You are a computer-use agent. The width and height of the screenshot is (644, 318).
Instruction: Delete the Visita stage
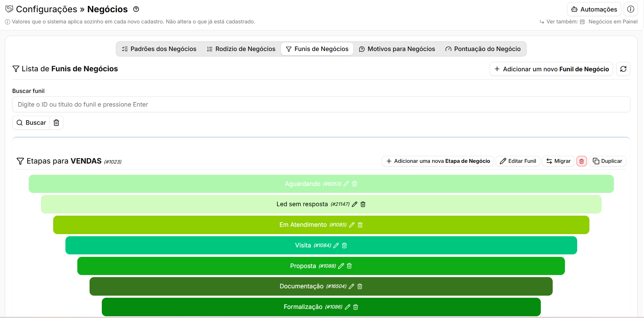coord(345,246)
